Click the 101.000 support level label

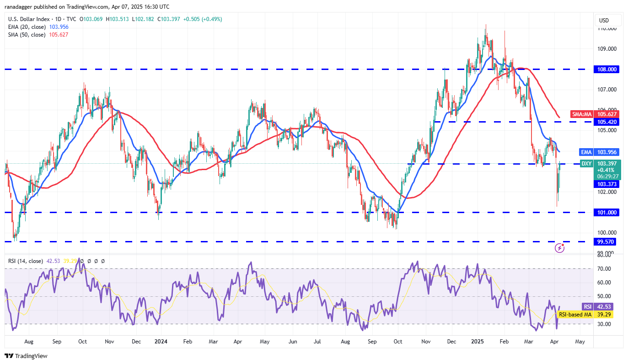click(x=606, y=212)
